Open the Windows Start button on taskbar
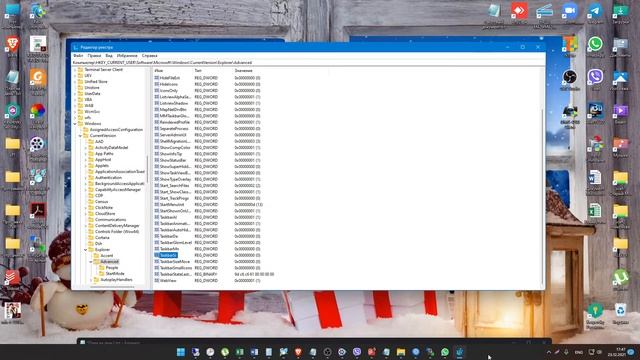 [181, 352]
